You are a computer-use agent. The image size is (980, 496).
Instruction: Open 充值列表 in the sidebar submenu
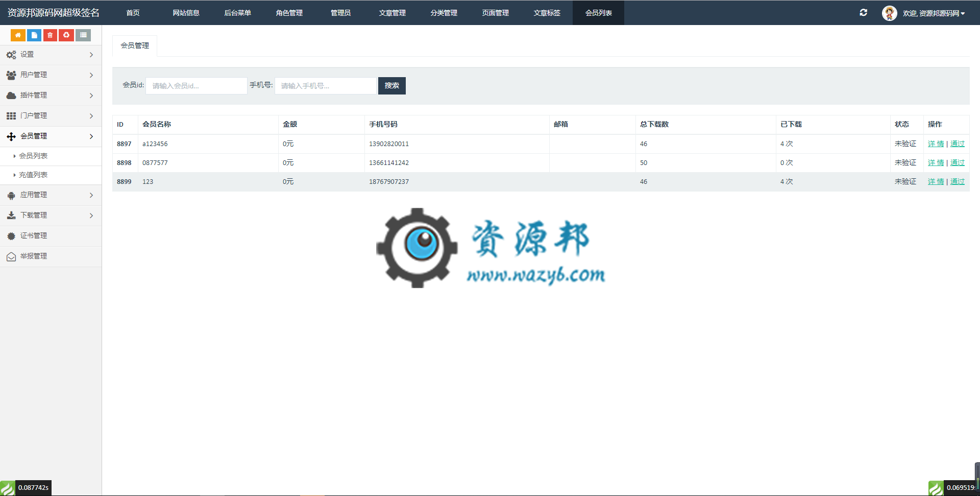click(x=33, y=175)
